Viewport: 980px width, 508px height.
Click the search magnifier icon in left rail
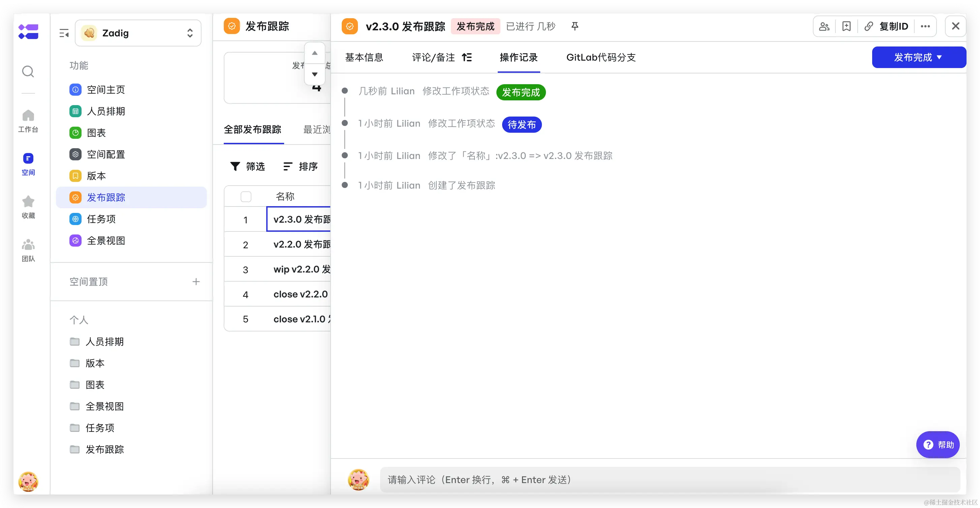(28, 71)
